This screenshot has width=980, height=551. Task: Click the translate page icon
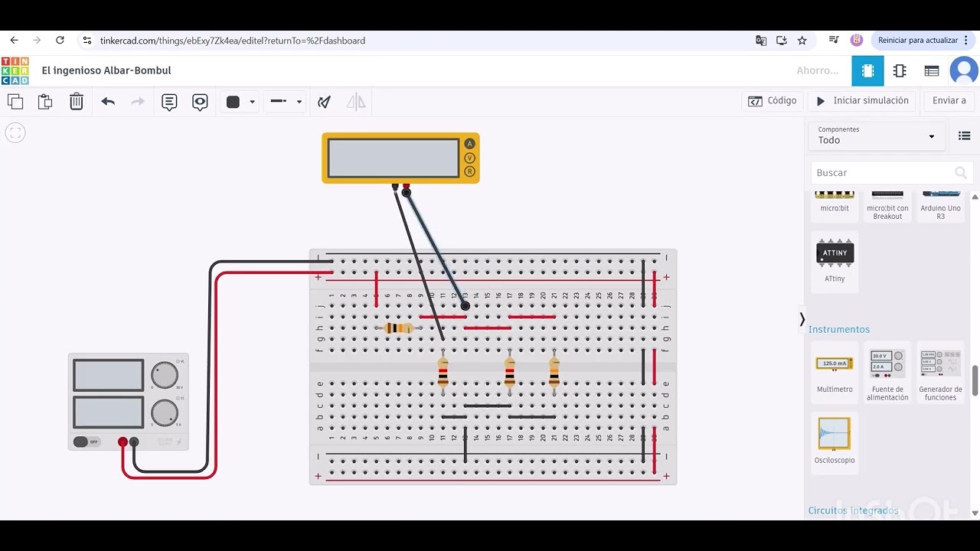tap(761, 41)
